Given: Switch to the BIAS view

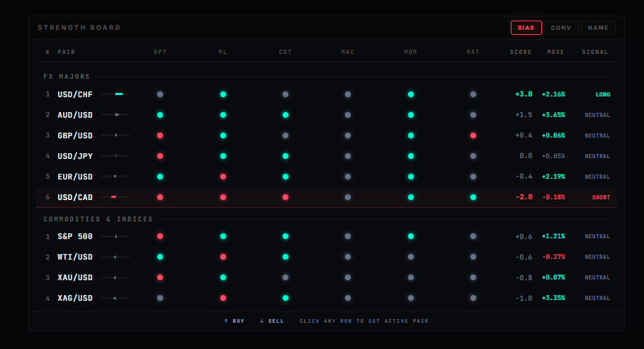Looking at the screenshot, I should tap(526, 28).
